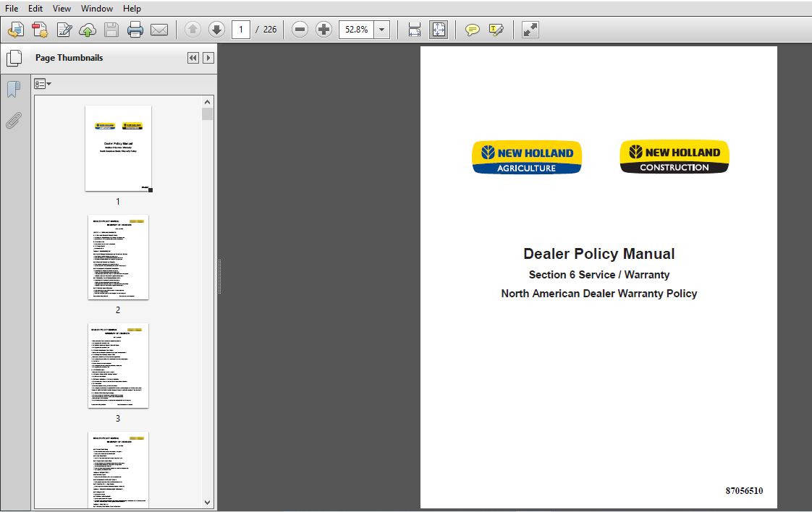This screenshot has width=812, height=512.
Task: Click the 226 total pages label
Action: tap(270, 30)
